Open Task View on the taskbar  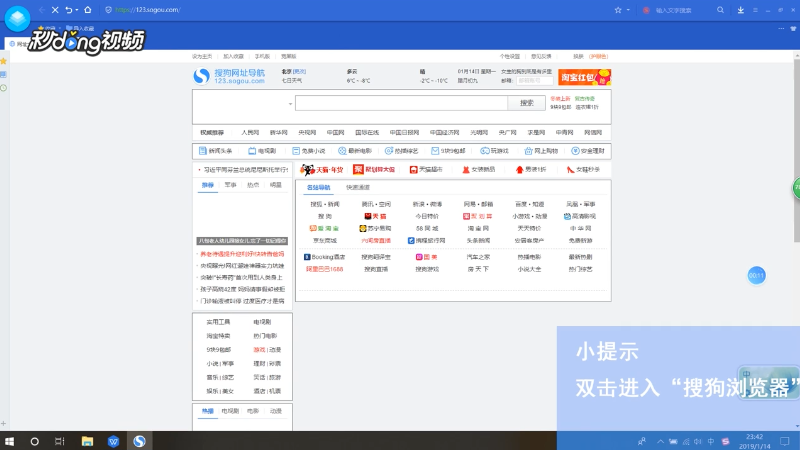pyautogui.click(x=60, y=441)
